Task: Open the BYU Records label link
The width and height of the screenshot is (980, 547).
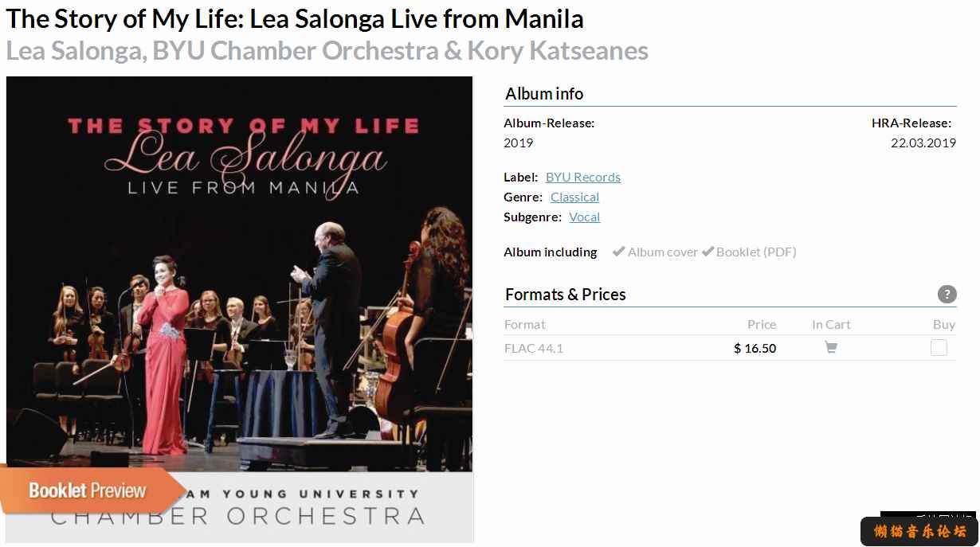Action: (583, 177)
